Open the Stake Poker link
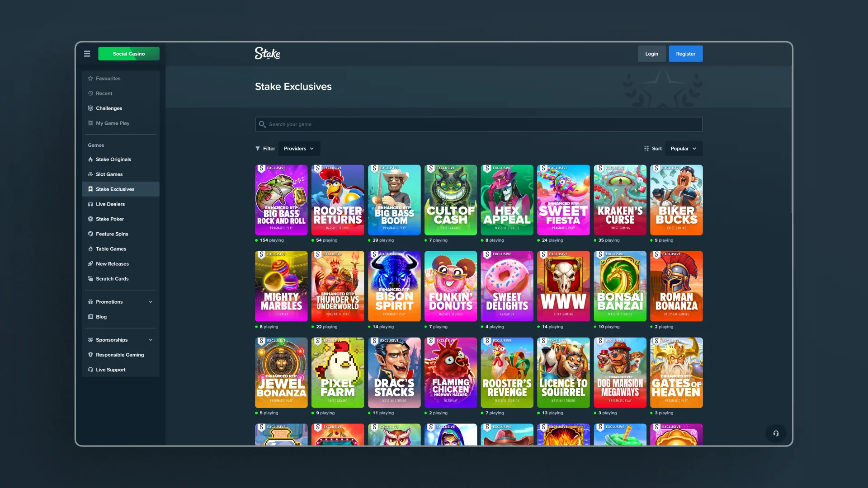This screenshot has height=488, width=868. (x=121, y=219)
